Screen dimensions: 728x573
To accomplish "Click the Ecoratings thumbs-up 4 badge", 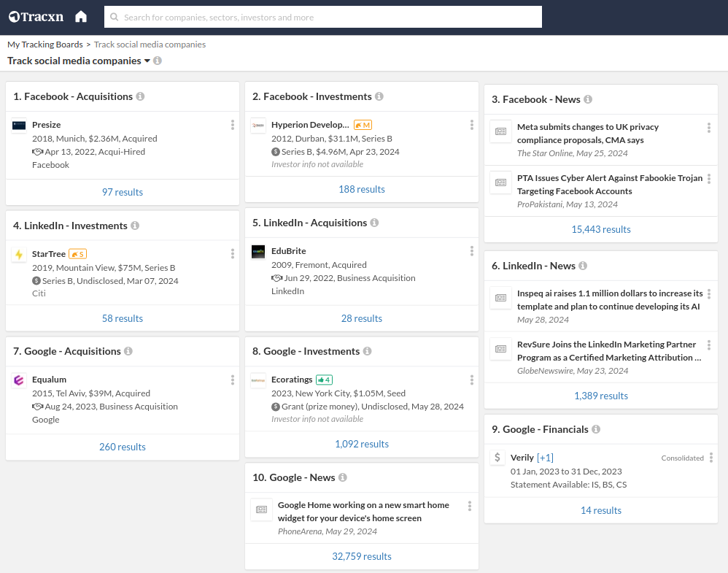I will 324,380.
